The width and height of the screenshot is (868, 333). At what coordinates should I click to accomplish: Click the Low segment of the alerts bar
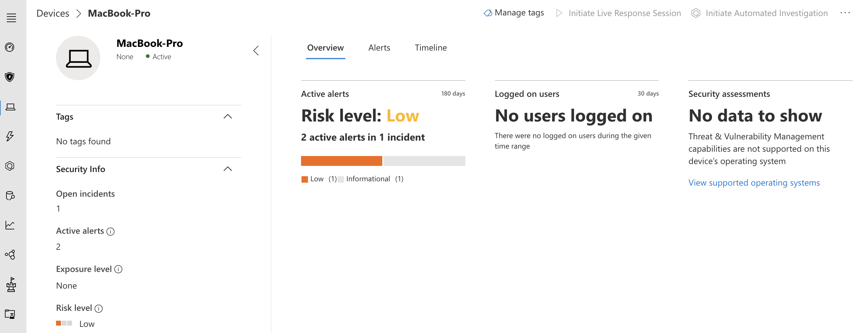click(x=341, y=161)
